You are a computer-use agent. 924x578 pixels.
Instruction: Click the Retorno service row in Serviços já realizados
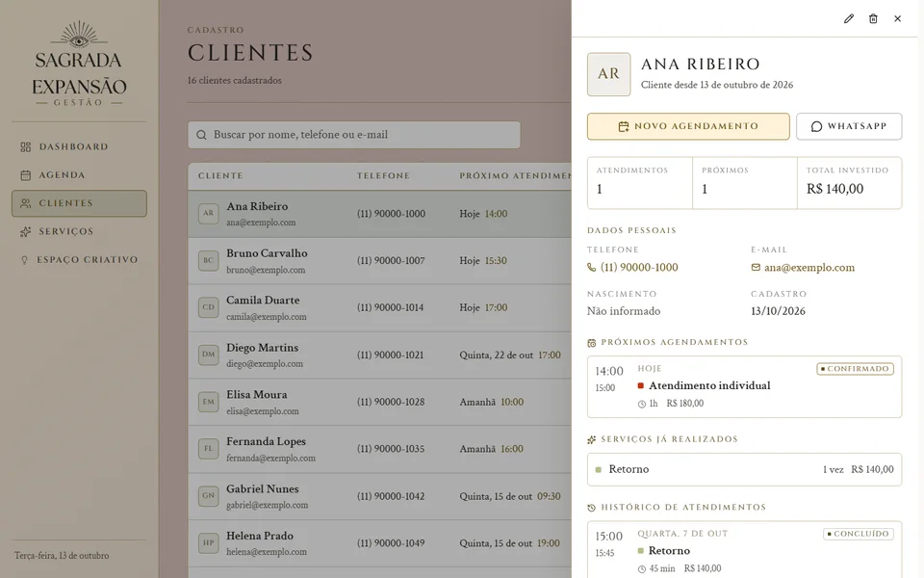[x=744, y=469]
